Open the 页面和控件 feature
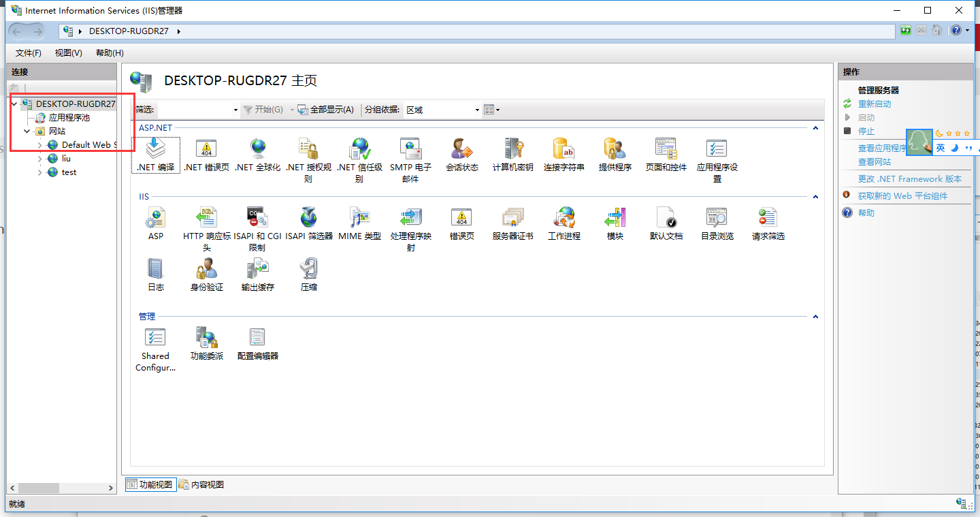This screenshot has width=980, height=517. click(x=666, y=155)
